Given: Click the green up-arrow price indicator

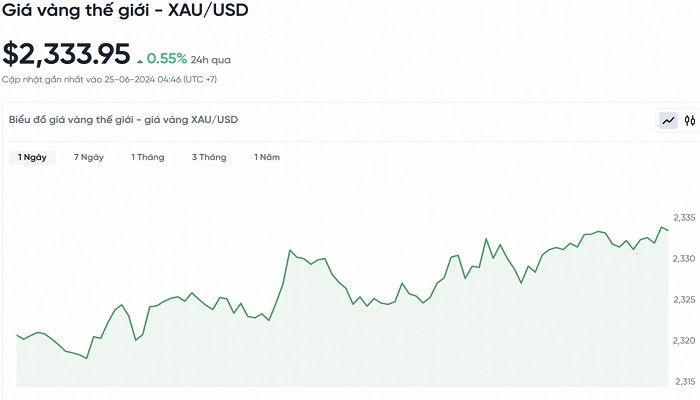Looking at the screenshot, I should pyautogui.click(x=139, y=58).
